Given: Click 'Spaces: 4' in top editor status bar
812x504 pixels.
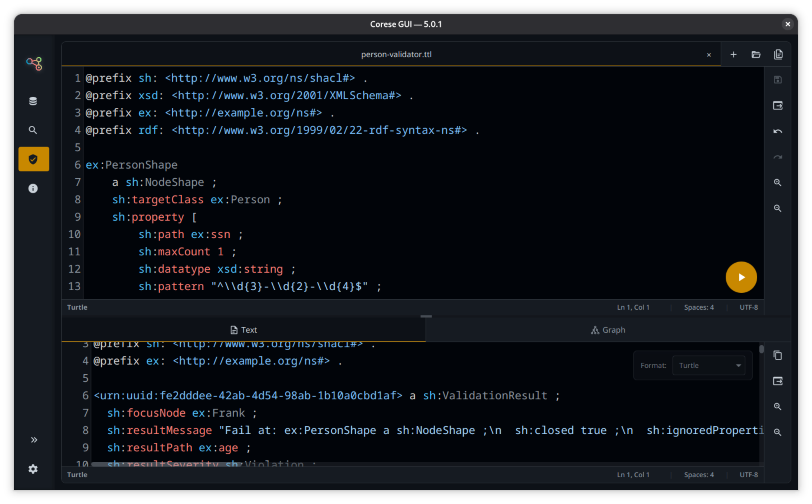Looking at the screenshot, I should [x=699, y=307].
